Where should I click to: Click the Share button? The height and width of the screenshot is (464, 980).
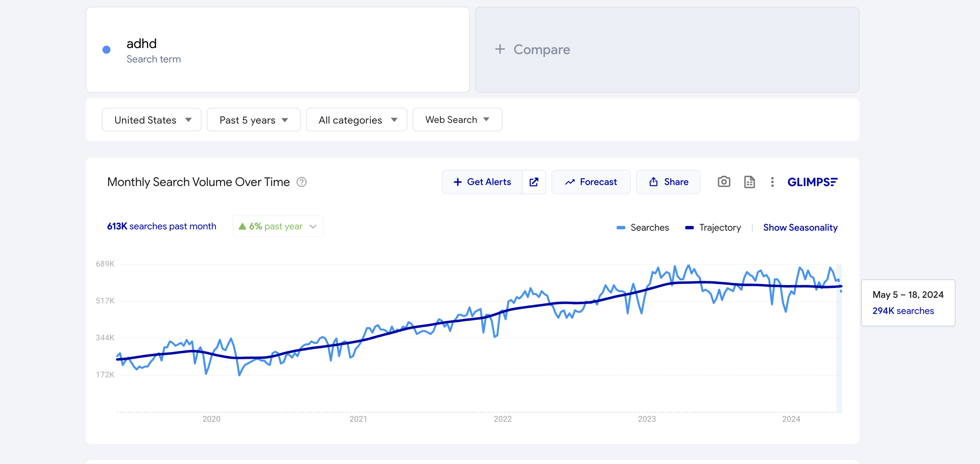(668, 182)
